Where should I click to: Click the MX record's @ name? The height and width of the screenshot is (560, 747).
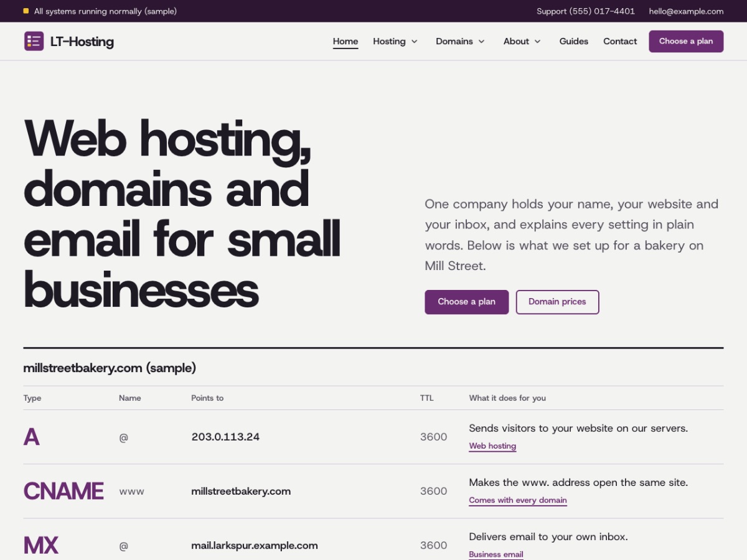(124, 546)
